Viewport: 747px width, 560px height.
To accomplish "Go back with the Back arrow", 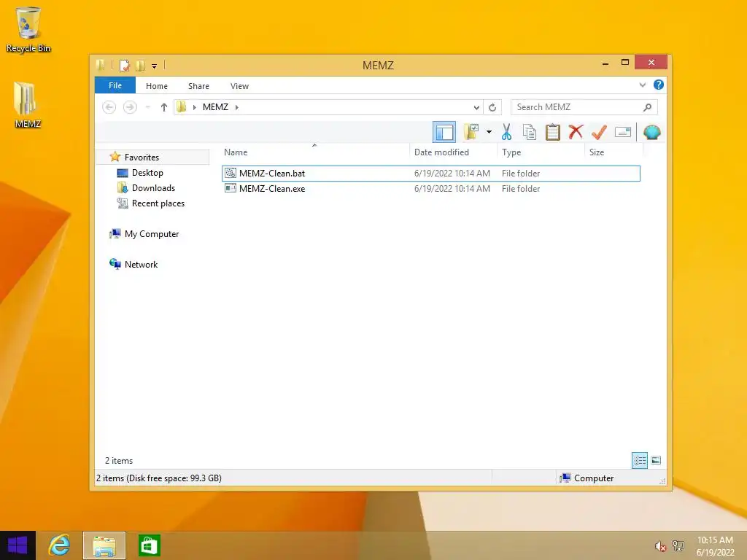I will point(109,107).
